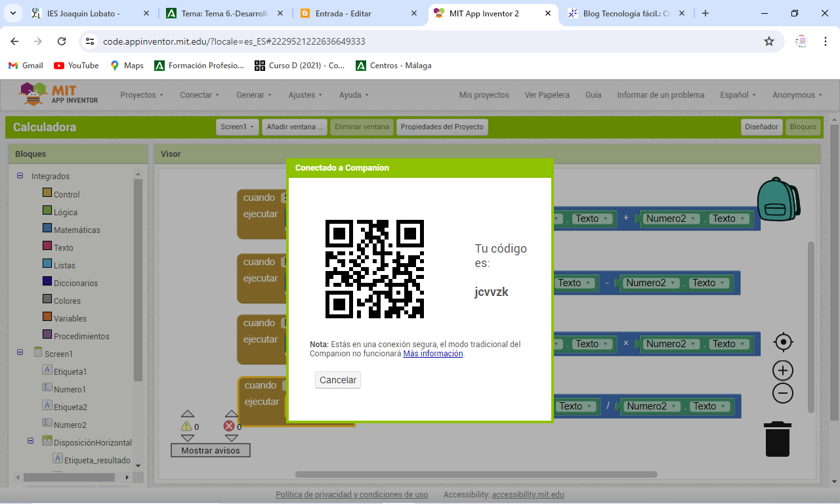
Task: Click the yellow warning triangle icon
Action: [x=186, y=426]
